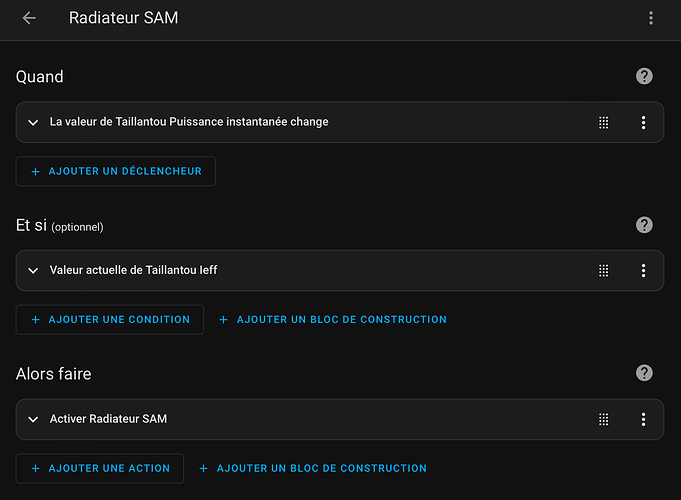Expand the Activer Radiateur SAM action chevron
This screenshot has height=500, width=681.
(x=33, y=419)
